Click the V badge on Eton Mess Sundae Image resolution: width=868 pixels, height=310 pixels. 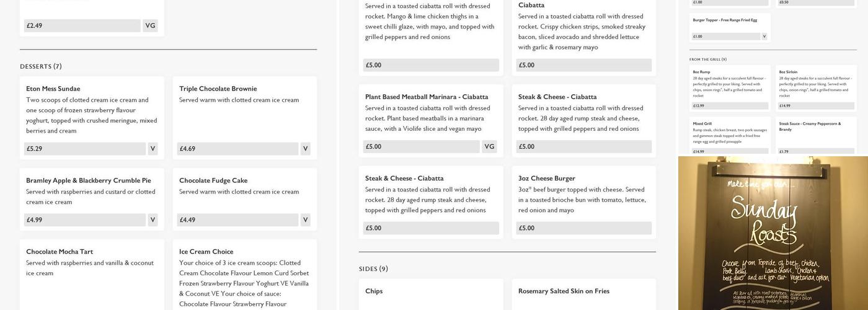click(153, 149)
